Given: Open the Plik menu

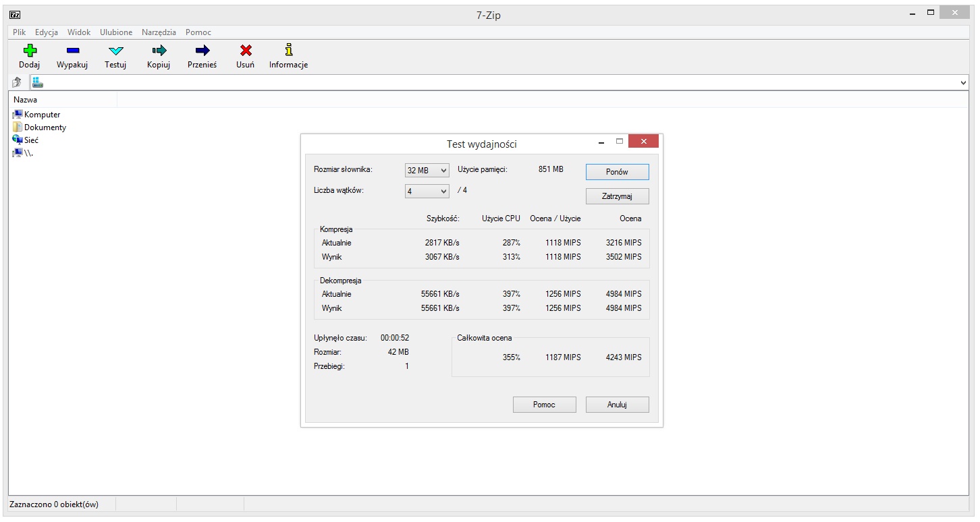Looking at the screenshot, I should tap(19, 32).
